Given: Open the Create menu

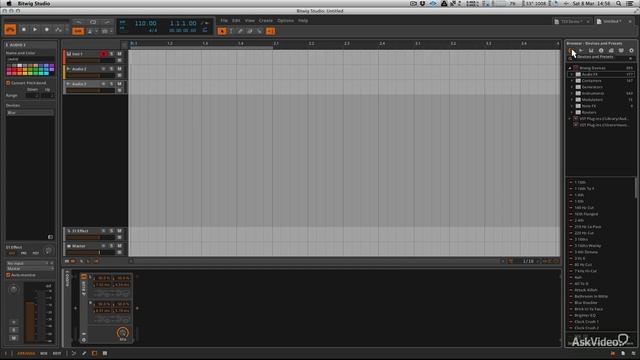Looking at the screenshot, I should [266, 20].
